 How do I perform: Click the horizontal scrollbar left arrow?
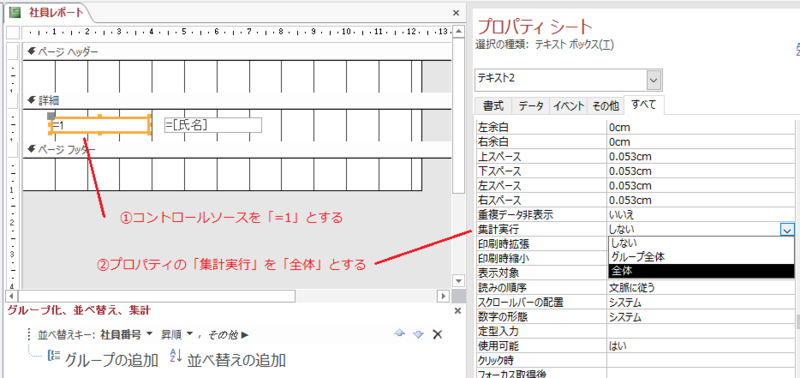click(11, 296)
